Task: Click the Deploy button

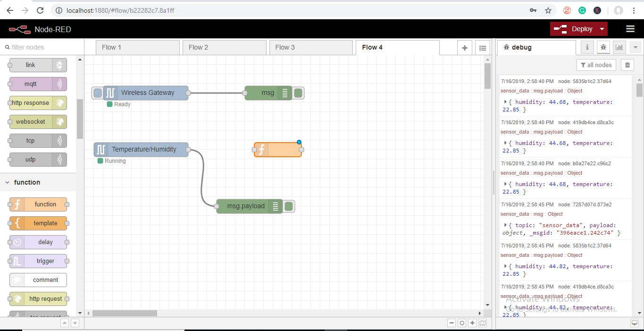Action: tap(574, 29)
